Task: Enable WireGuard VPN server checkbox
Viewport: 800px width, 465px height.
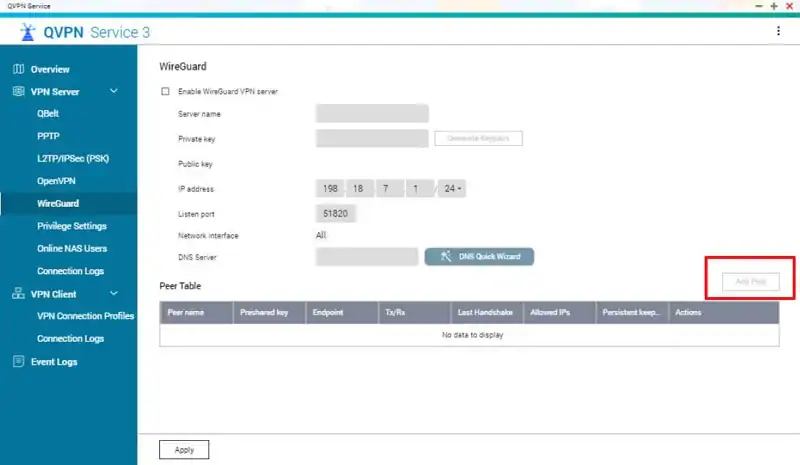Action: (x=165, y=91)
